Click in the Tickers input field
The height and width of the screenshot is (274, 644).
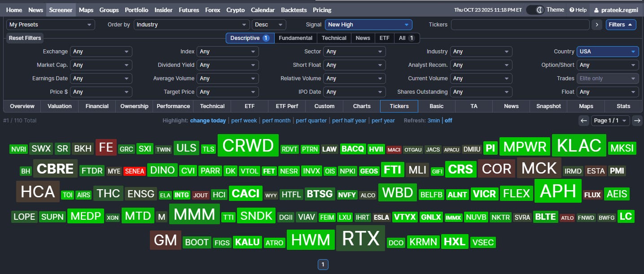pos(520,25)
